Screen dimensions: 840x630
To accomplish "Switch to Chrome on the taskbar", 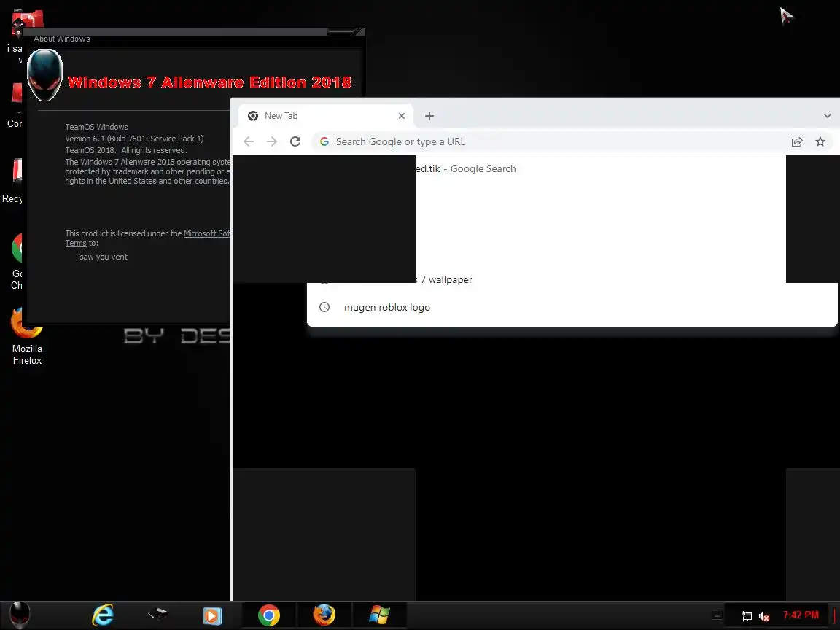I will 268,615.
